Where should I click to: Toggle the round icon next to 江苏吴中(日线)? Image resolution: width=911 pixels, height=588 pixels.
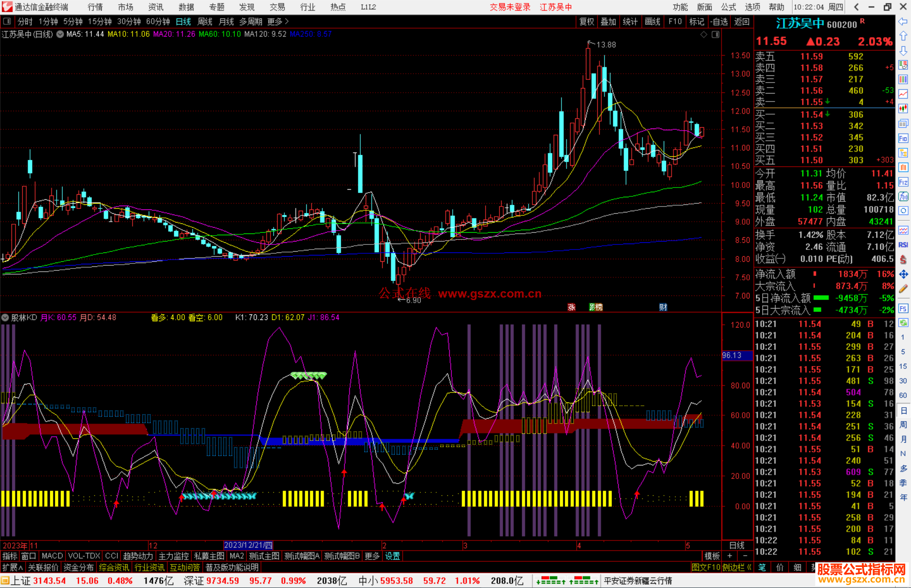click(x=60, y=34)
